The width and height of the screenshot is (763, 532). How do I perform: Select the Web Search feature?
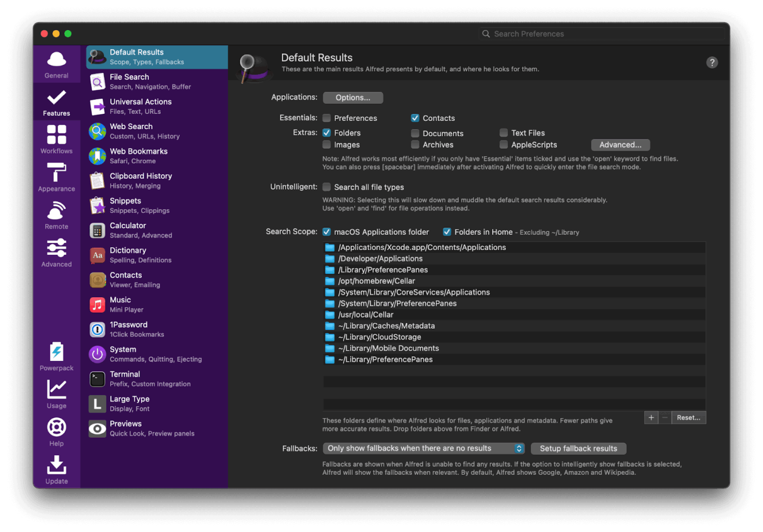click(x=131, y=131)
